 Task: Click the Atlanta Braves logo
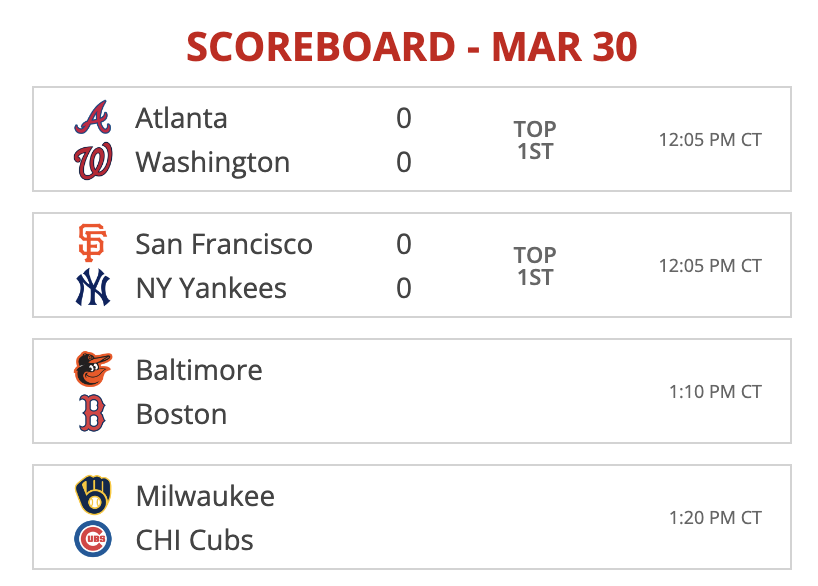[92, 117]
